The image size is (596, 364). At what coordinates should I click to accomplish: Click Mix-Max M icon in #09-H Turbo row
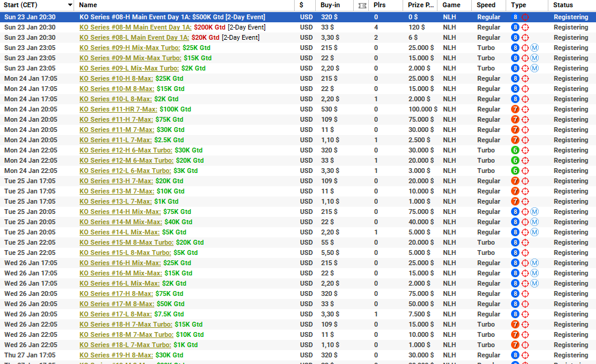535,48
